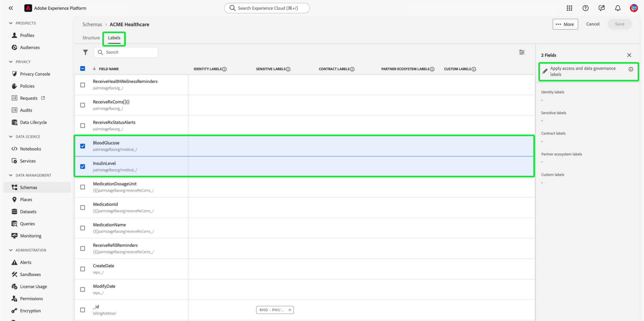Open the column settings sliders icon
Screen dimensions: 644x321
pyautogui.click(x=522, y=52)
